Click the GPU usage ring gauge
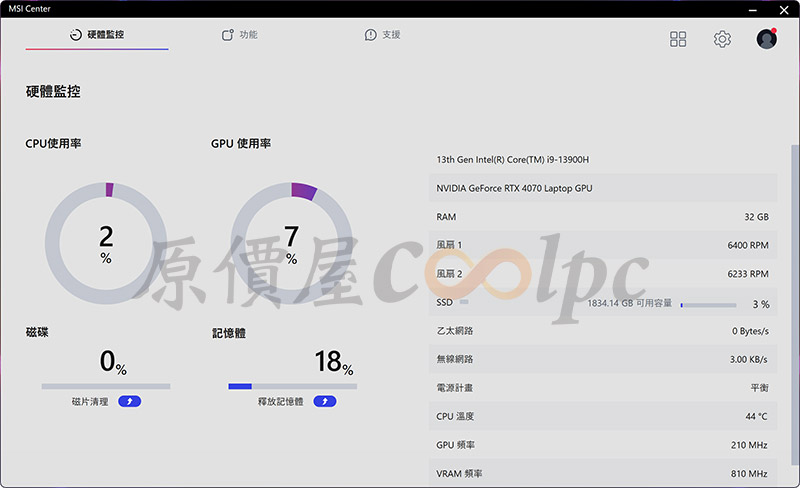Viewport: 800px width, 488px height. pos(291,243)
